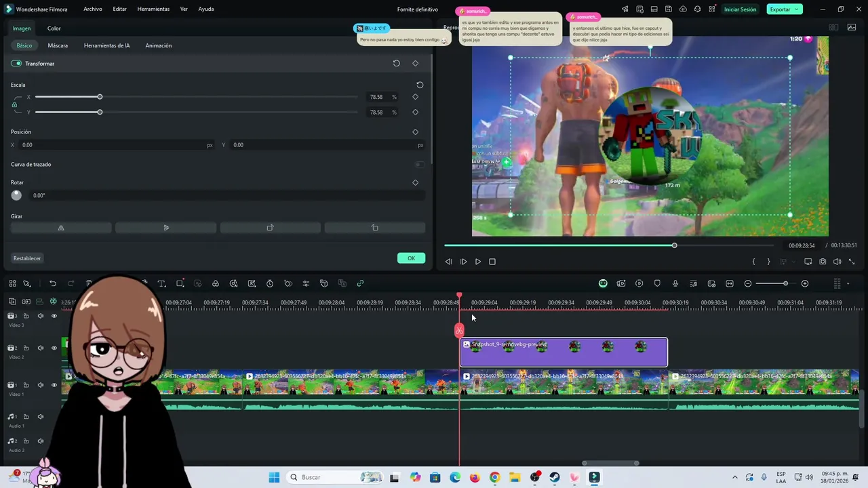Open the Herramientas de IA tab

(106, 45)
